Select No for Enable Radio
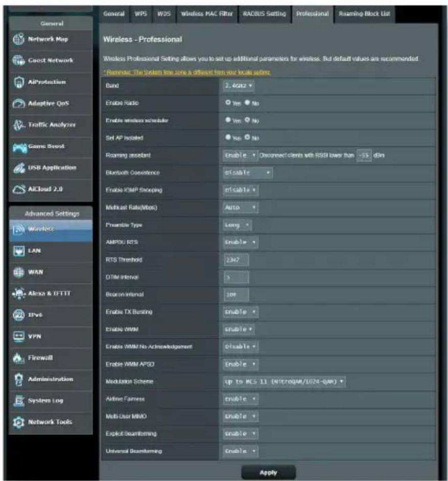448x481 pixels. 247,102
